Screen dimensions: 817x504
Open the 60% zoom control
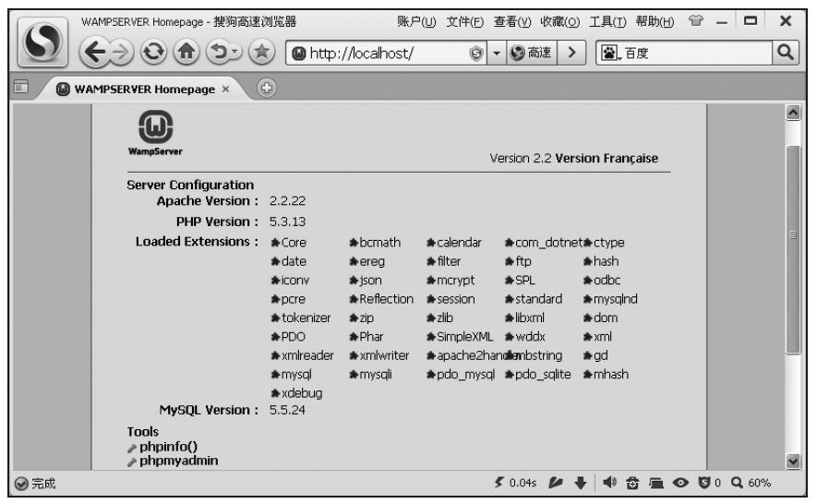point(751,483)
